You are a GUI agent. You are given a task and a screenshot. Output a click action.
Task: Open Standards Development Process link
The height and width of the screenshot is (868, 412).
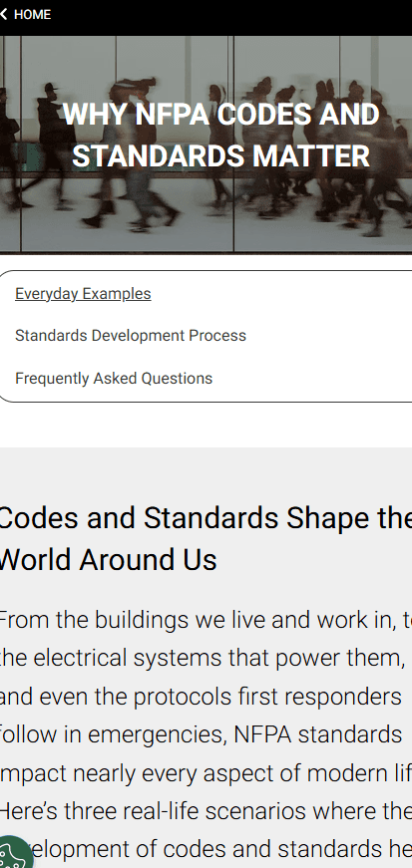[131, 336]
